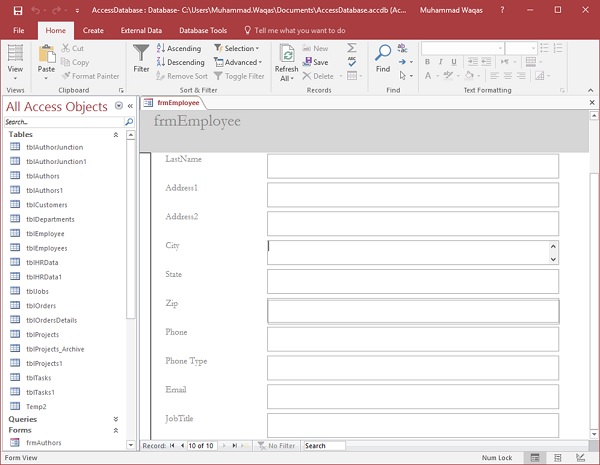Click the Refresh All icon
The width and height of the screenshot is (600, 465).
click(286, 56)
